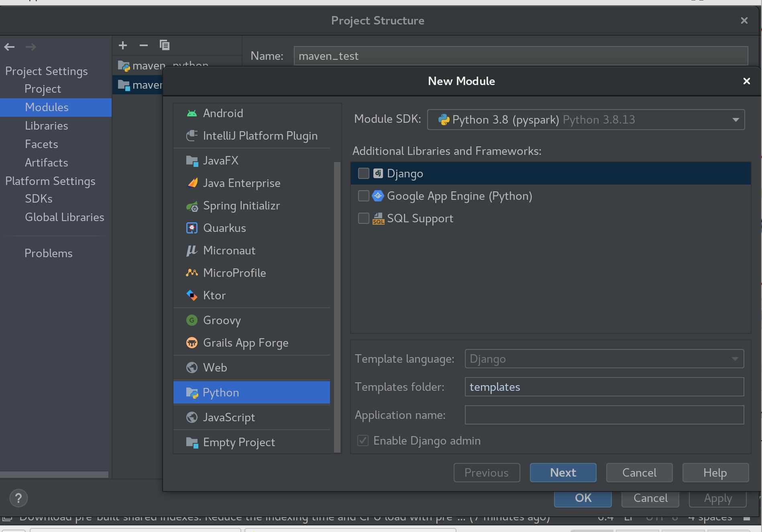Copy module with the duplicate icon

pyautogui.click(x=165, y=45)
